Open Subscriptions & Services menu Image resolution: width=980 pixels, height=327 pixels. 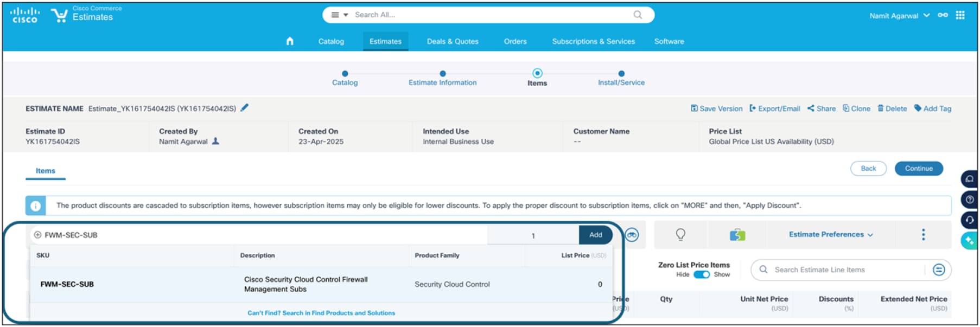point(593,41)
